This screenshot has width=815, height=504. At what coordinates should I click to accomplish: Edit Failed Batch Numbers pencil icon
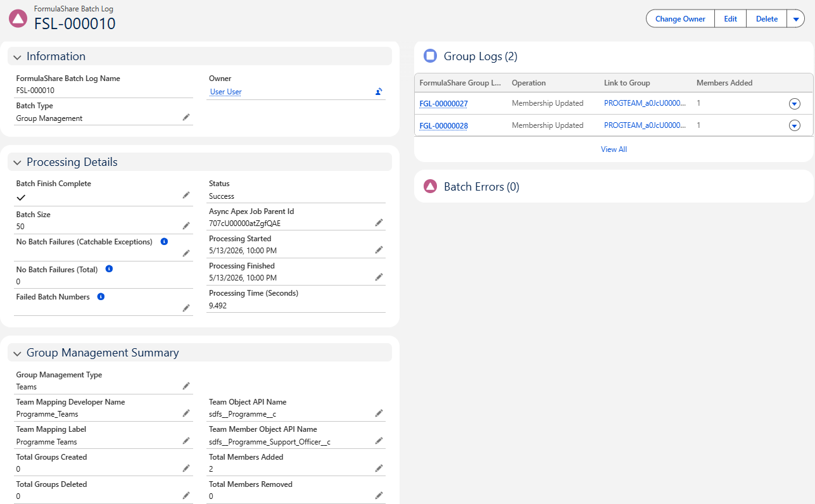coord(186,308)
